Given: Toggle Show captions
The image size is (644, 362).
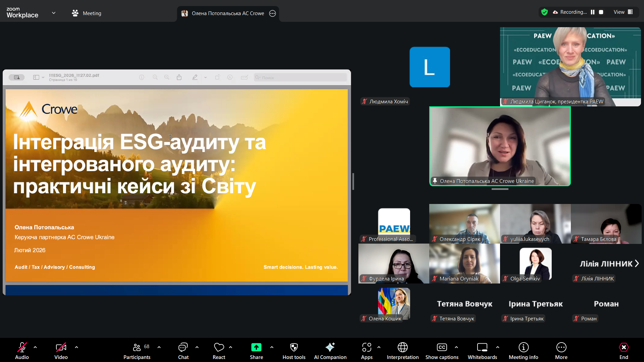Looking at the screenshot, I should tap(442, 350).
